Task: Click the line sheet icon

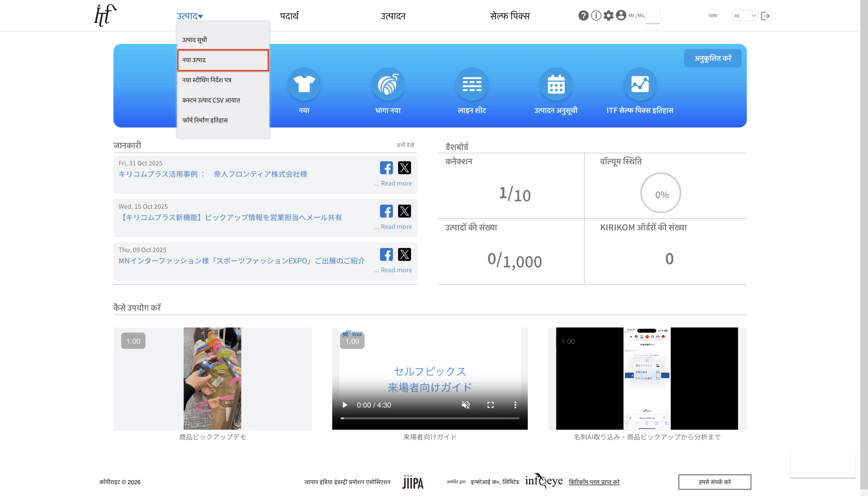Action: click(x=472, y=84)
